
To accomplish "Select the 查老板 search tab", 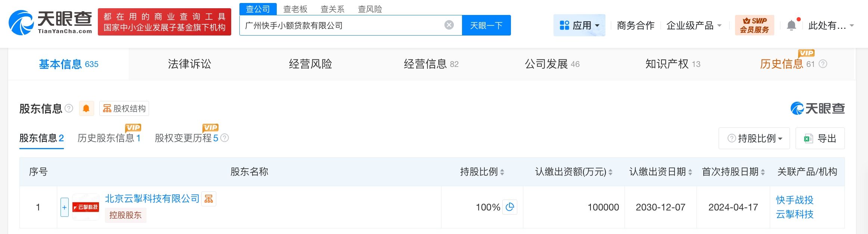I will (x=295, y=9).
